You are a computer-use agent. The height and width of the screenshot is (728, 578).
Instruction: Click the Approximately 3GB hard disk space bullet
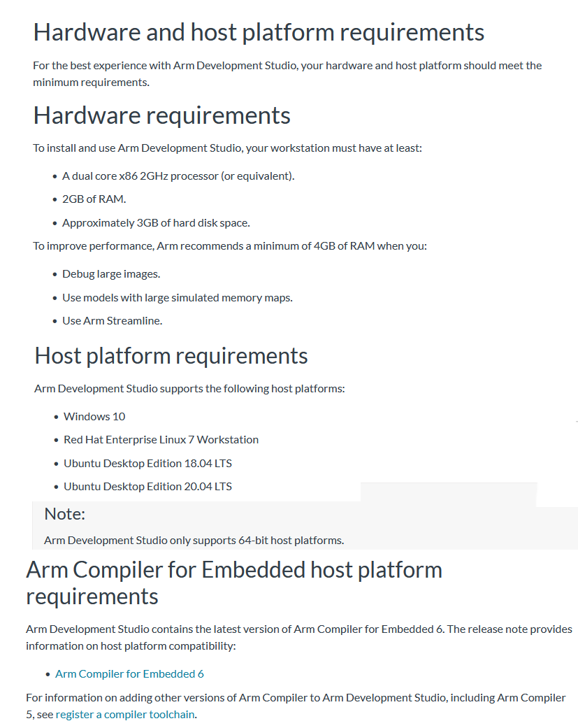(156, 223)
